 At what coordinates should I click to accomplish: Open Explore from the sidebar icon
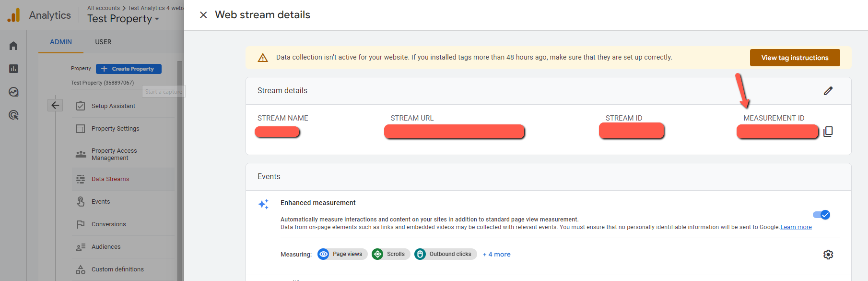pyautogui.click(x=13, y=92)
